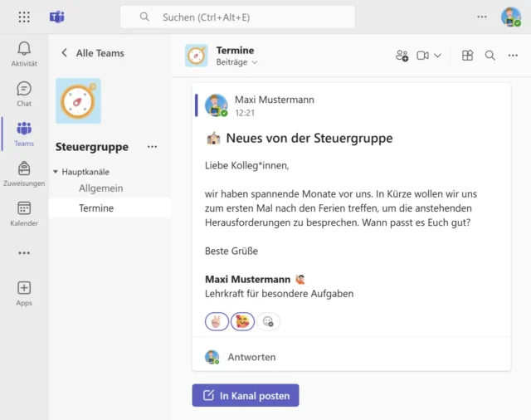Search within the channel using magnifier icon
Screen dimensions: 531x420
pos(490,56)
